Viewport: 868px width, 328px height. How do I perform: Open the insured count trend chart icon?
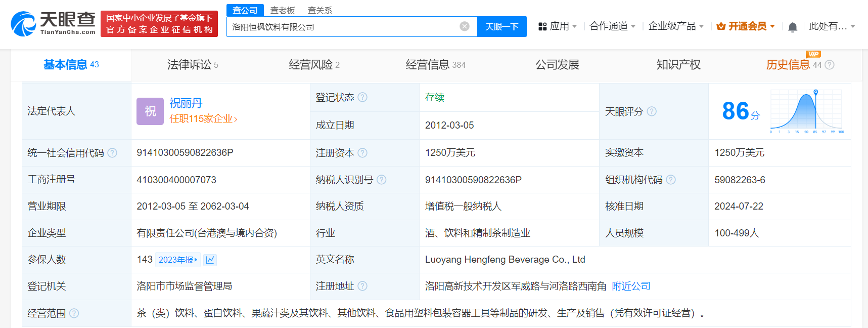pos(210,260)
